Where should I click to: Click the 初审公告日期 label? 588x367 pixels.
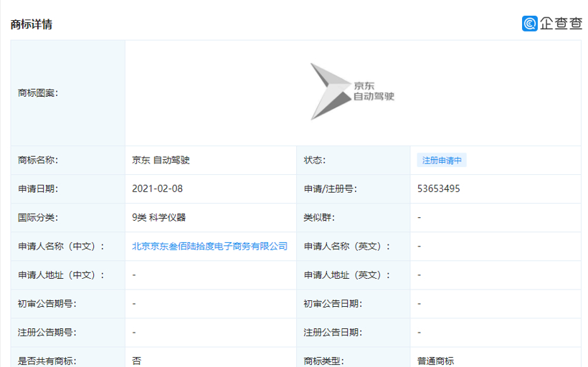[333, 304]
